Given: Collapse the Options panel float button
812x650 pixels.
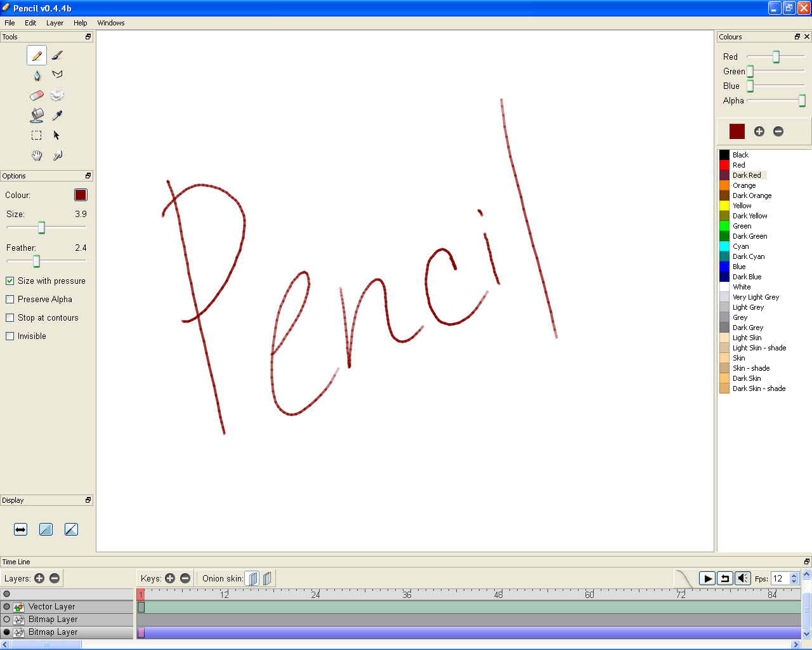Looking at the screenshot, I should click(87, 175).
